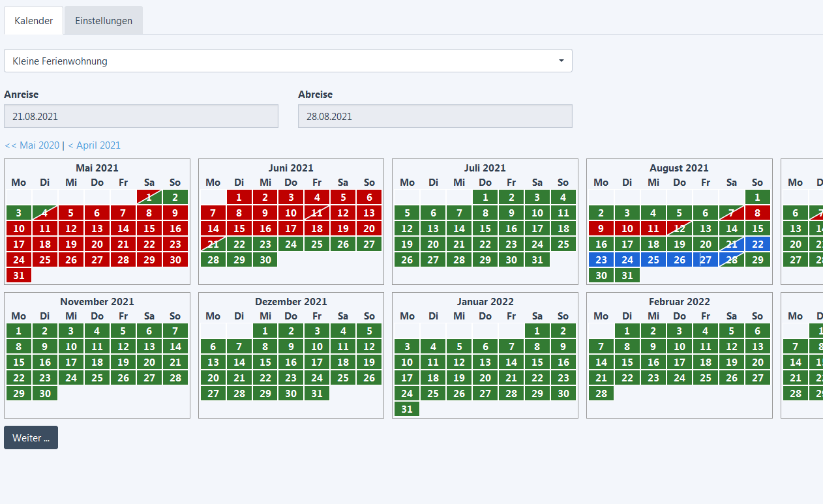Click the Januar 2022 month heading
Screen dimensions: 823x504
pos(485,302)
